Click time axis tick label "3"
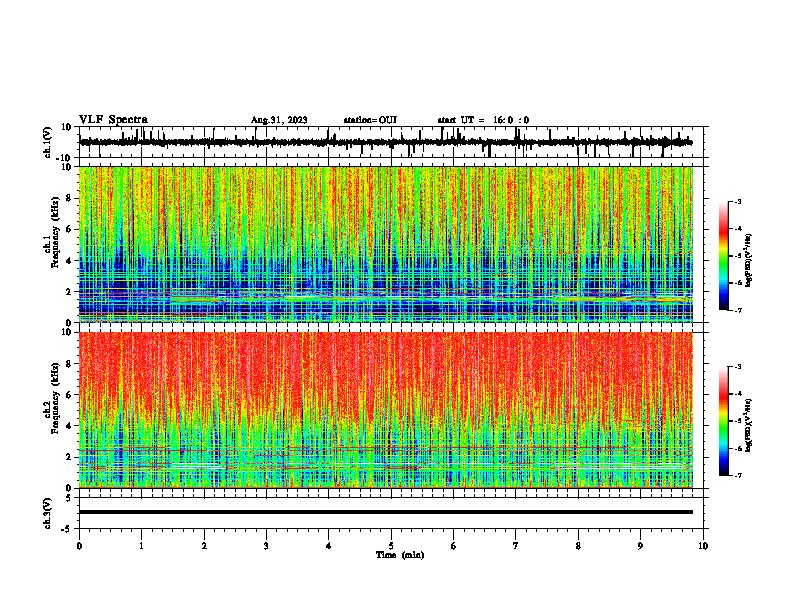Screen dimensions: 792x612 coord(266,546)
